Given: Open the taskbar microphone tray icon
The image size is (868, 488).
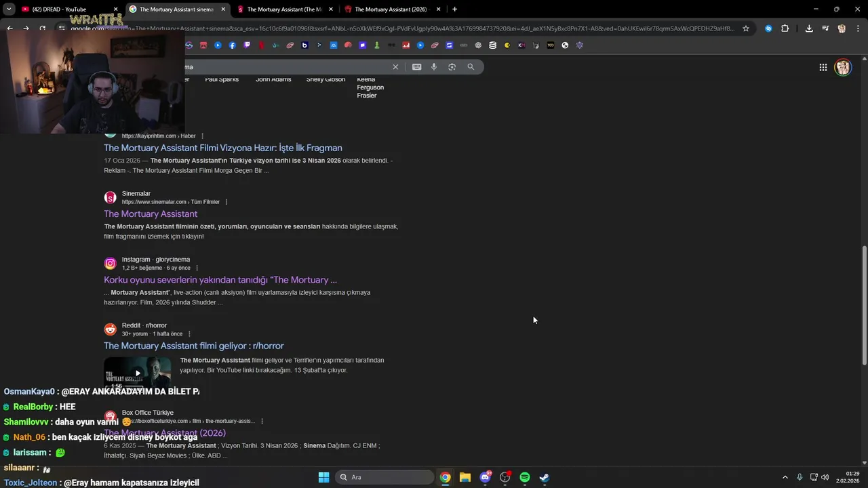Looking at the screenshot, I should 800,477.
